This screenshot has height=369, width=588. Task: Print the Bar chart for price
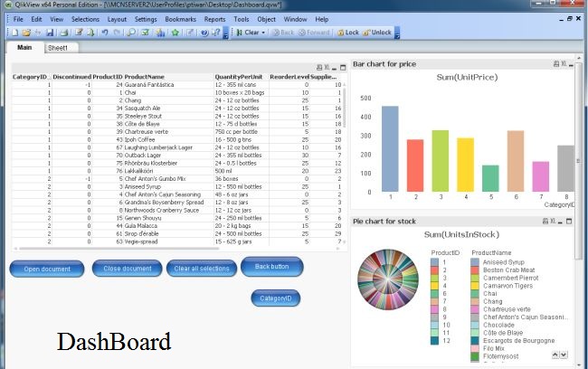pyautogui.click(x=556, y=64)
